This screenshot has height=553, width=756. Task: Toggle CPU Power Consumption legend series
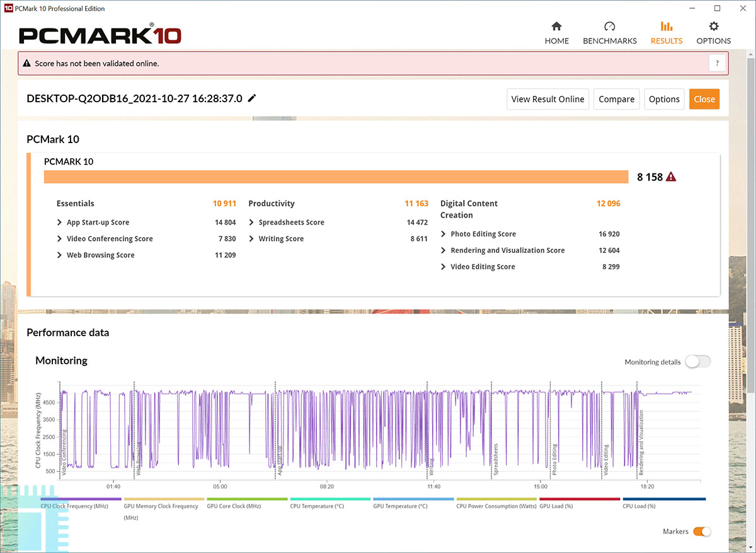[x=496, y=503]
